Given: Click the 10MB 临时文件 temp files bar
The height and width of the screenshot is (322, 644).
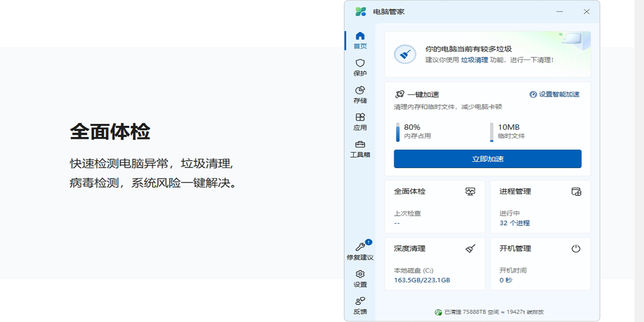Looking at the screenshot, I should pos(492,132).
